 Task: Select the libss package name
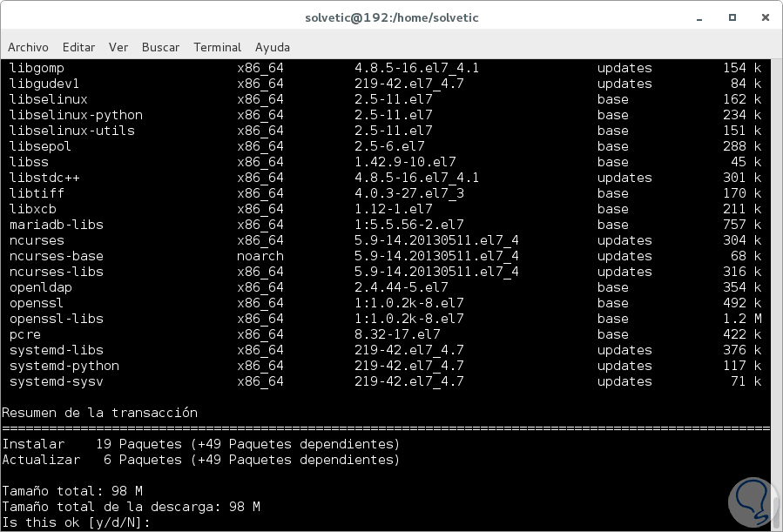(29, 162)
